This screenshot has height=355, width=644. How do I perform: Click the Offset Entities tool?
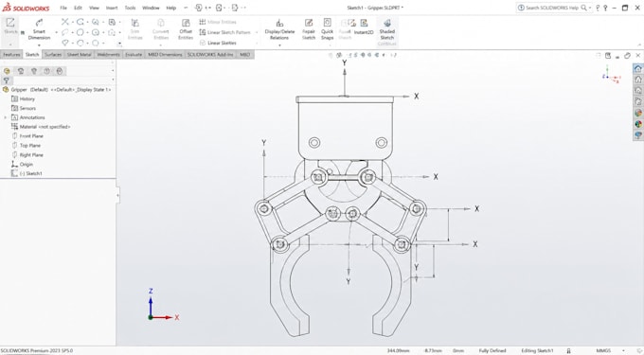186,29
